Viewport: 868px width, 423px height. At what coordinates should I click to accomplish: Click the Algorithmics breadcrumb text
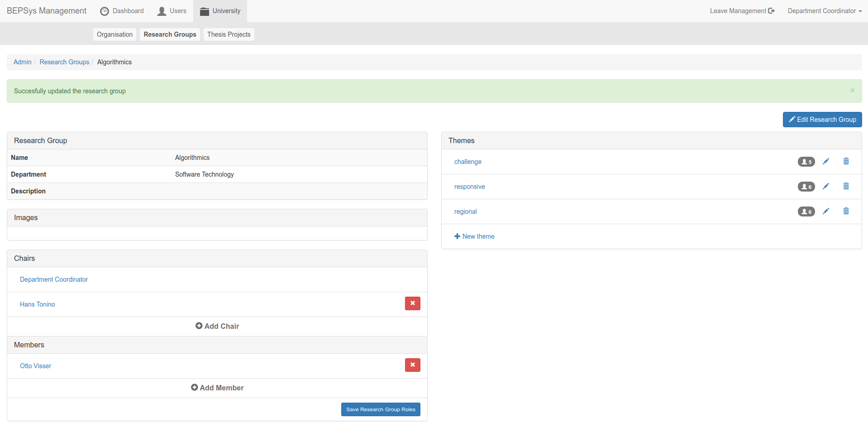pyautogui.click(x=114, y=62)
